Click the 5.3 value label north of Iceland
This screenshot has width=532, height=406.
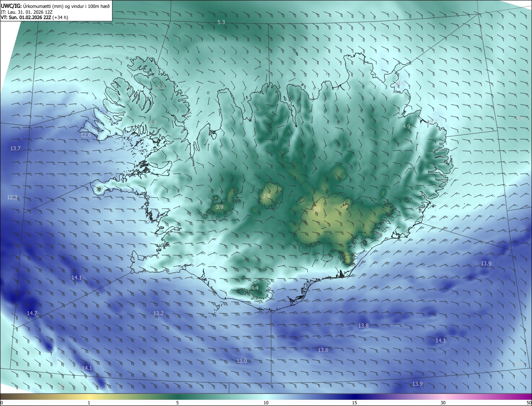(x=221, y=22)
